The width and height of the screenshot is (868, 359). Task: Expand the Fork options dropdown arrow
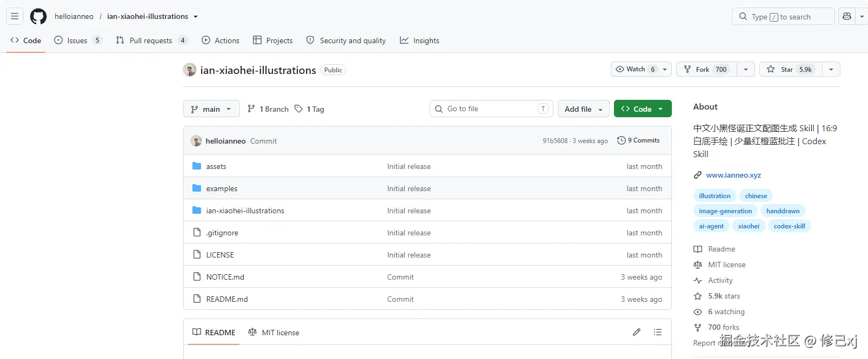[x=746, y=69]
